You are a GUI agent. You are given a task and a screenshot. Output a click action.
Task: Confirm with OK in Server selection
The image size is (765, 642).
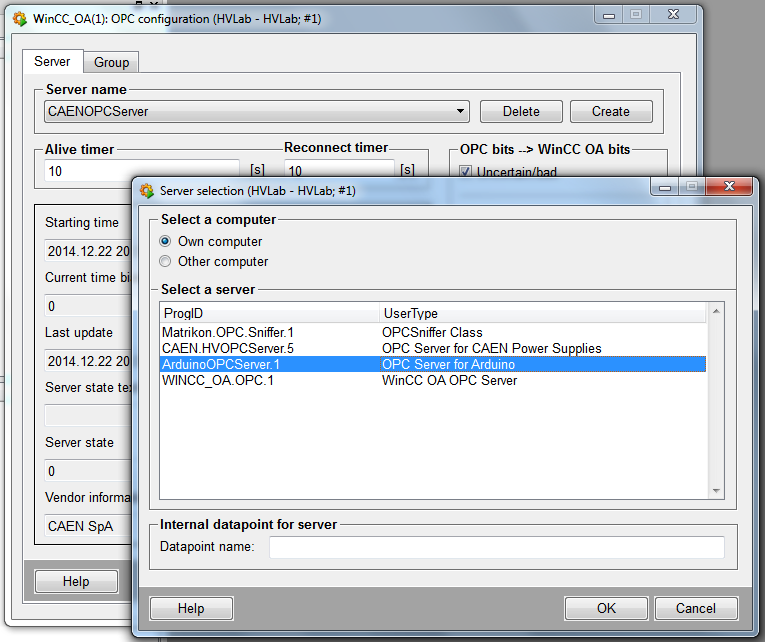click(606, 608)
